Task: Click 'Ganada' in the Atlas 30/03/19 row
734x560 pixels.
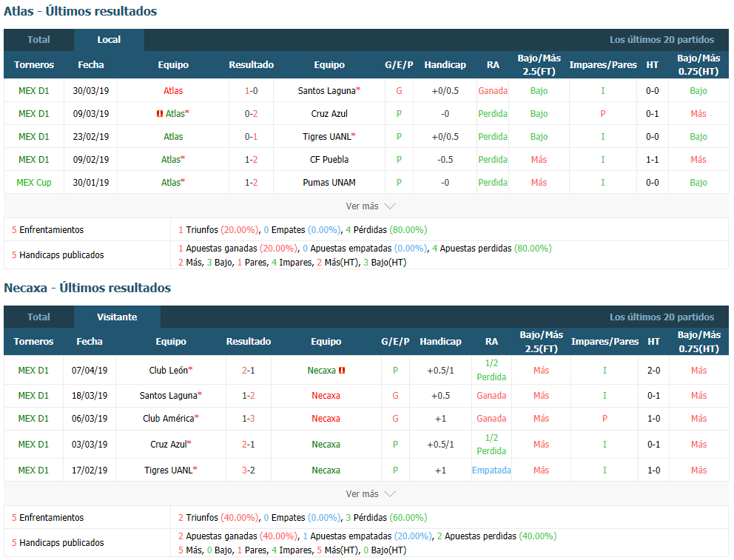Action: tap(493, 91)
